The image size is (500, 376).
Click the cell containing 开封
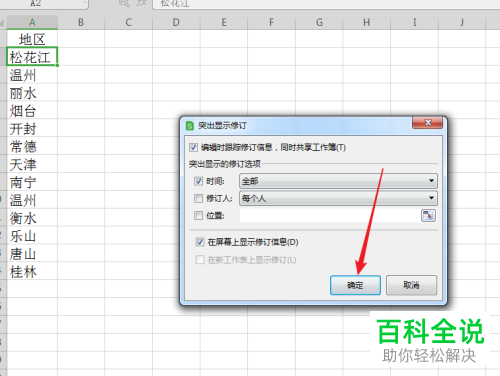pyautogui.click(x=32, y=128)
